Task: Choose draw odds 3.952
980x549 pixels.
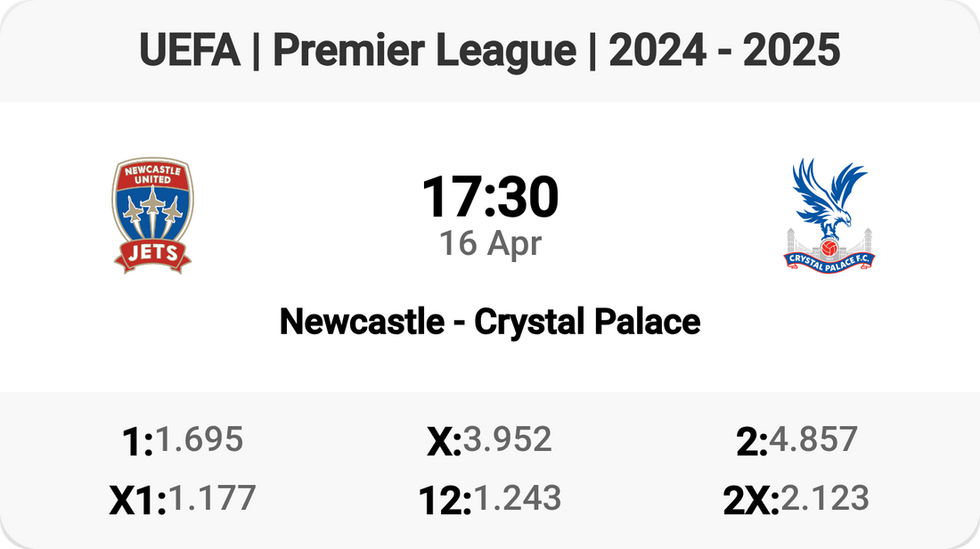Action: [x=507, y=439]
